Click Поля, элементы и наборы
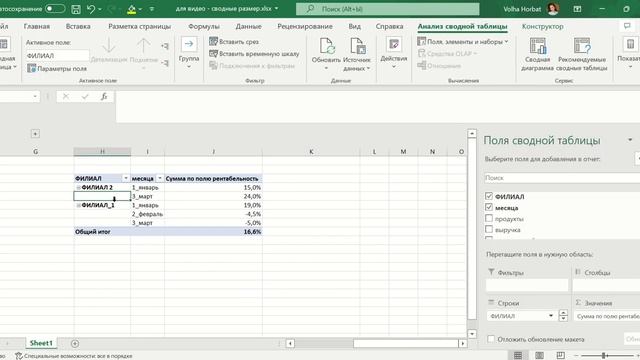Image resolution: width=640 pixels, height=360 pixels. point(463,42)
